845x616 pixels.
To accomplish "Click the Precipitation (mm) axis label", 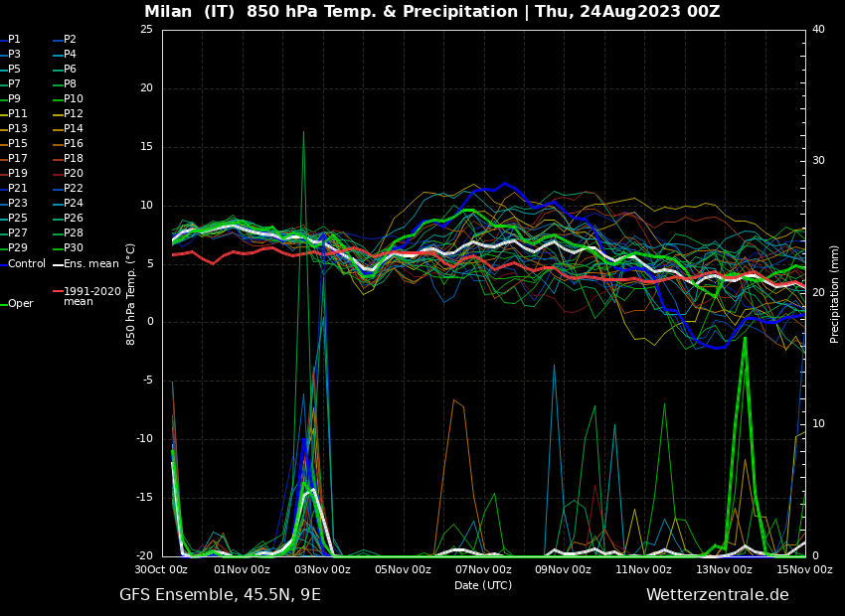I will [835, 293].
